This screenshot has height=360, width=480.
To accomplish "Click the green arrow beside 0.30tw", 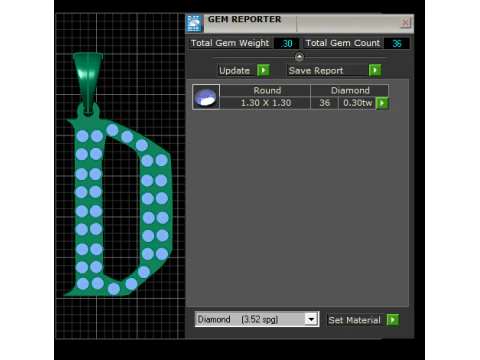I will (382, 103).
